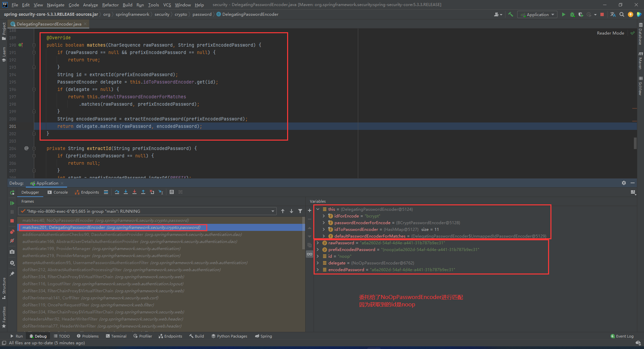Open the Navigate menu
This screenshot has width=644, height=349.
pyautogui.click(x=55, y=5)
